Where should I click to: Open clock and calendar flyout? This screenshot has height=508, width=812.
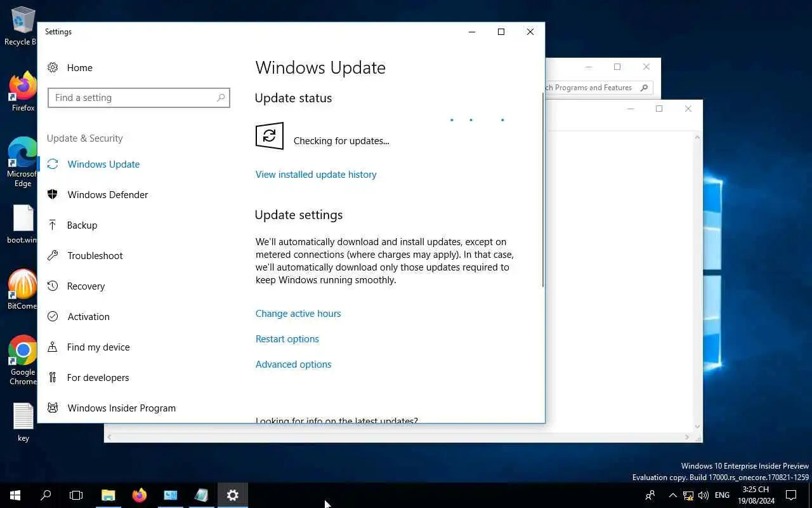(756, 495)
